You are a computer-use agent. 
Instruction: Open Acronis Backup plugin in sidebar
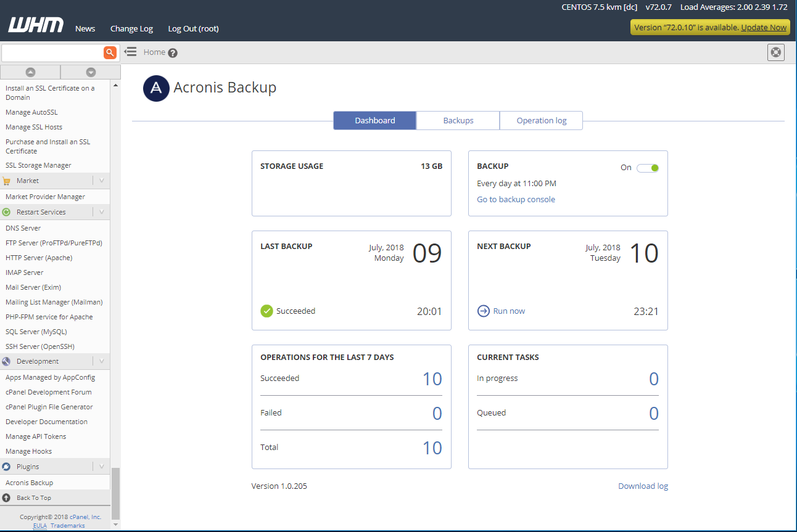[x=29, y=483]
